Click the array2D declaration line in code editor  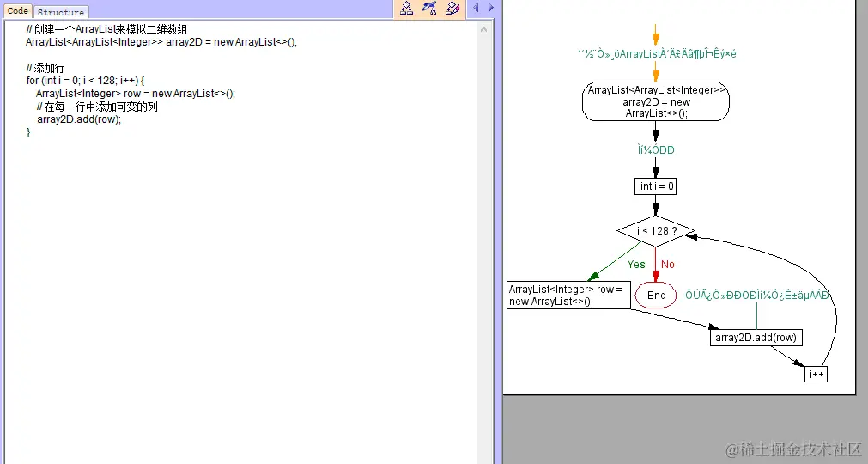(x=161, y=42)
